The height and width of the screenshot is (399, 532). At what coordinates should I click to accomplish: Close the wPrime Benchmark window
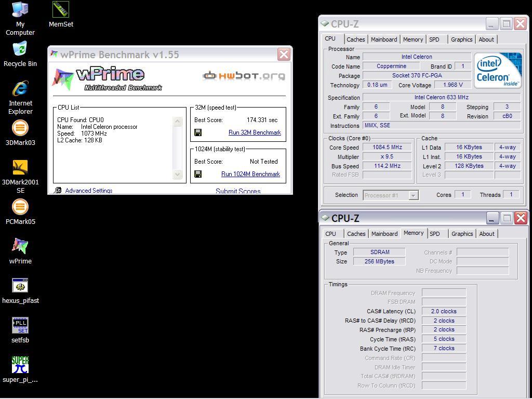point(284,54)
